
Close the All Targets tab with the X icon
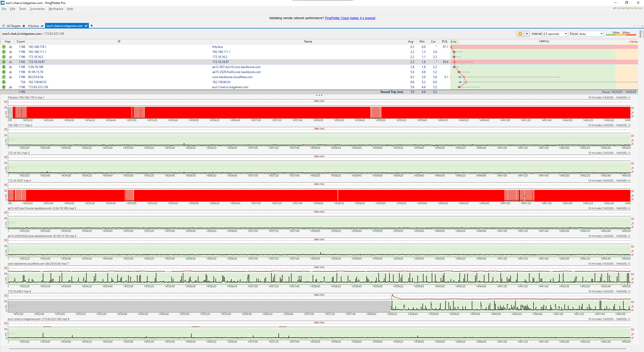[24, 26]
